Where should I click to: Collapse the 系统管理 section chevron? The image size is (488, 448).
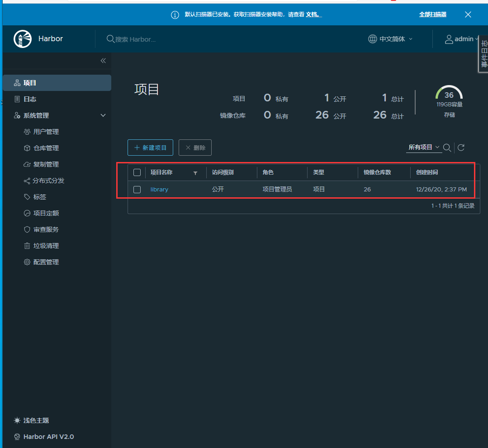103,115
